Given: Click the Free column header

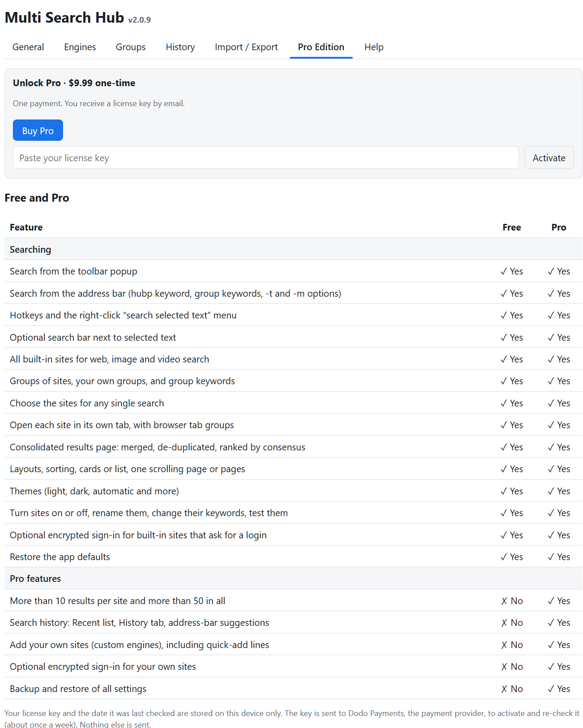Looking at the screenshot, I should [512, 227].
